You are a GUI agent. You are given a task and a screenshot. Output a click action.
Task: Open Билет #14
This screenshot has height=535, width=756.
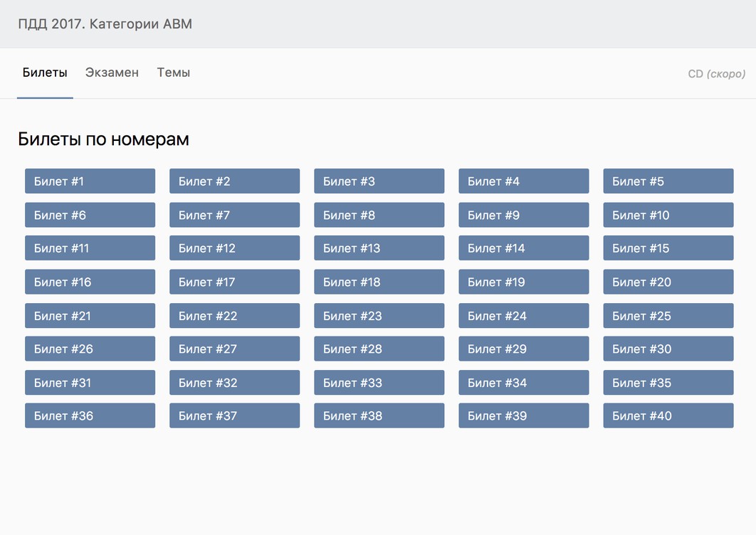click(523, 248)
